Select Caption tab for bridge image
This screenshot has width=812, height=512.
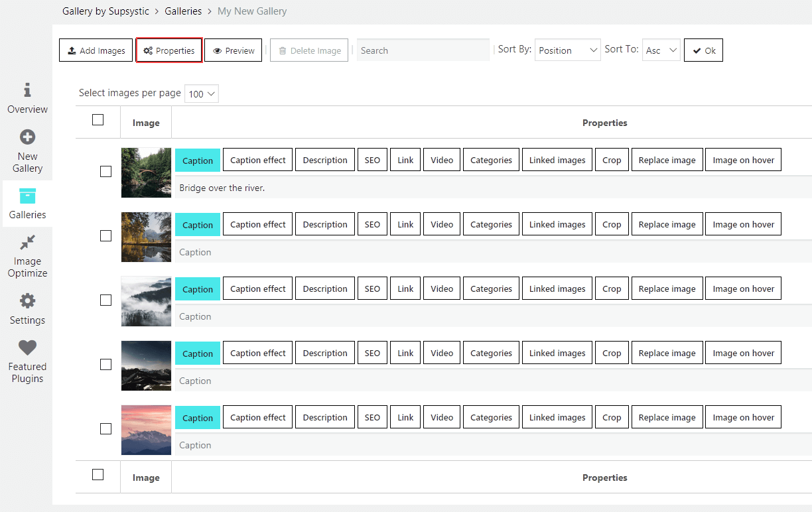[x=198, y=160]
